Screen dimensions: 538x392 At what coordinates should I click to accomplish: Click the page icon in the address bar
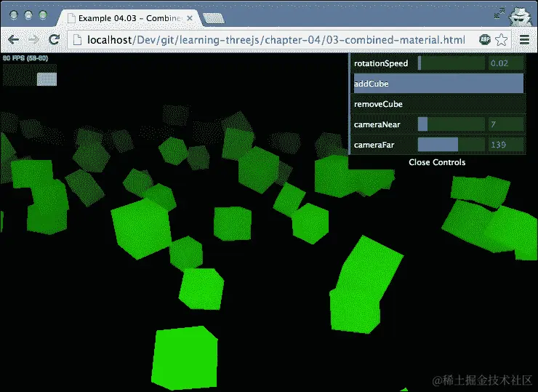point(78,40)
